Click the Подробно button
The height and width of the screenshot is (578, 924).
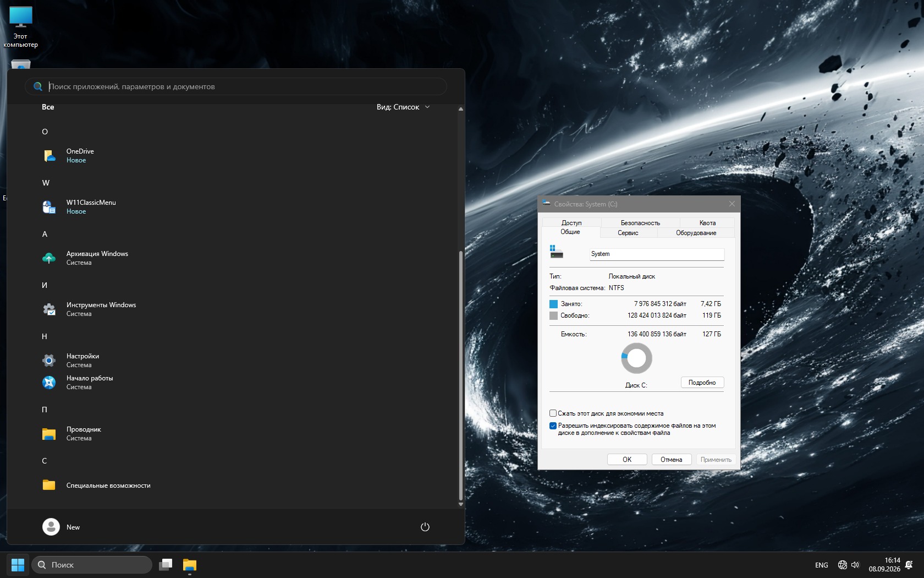(702, 383)
